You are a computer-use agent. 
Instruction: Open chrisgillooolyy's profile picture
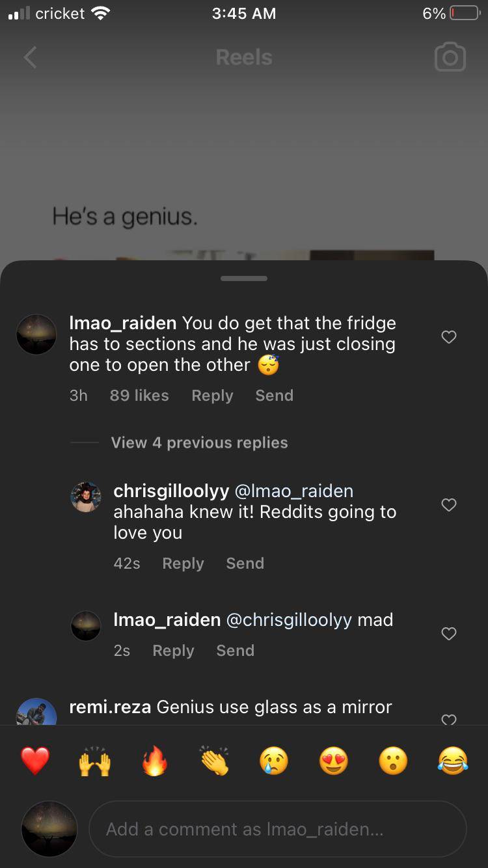point(86,497)
